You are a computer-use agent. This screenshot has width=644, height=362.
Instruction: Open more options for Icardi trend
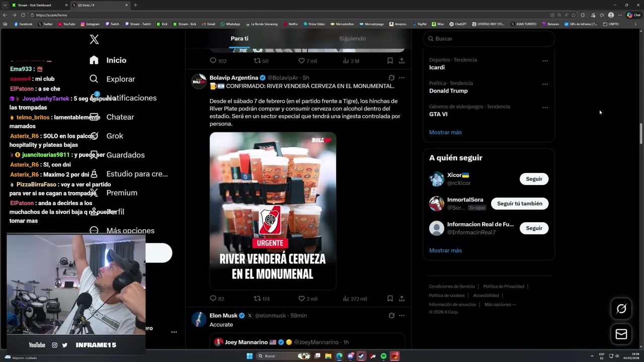[545, 61]
